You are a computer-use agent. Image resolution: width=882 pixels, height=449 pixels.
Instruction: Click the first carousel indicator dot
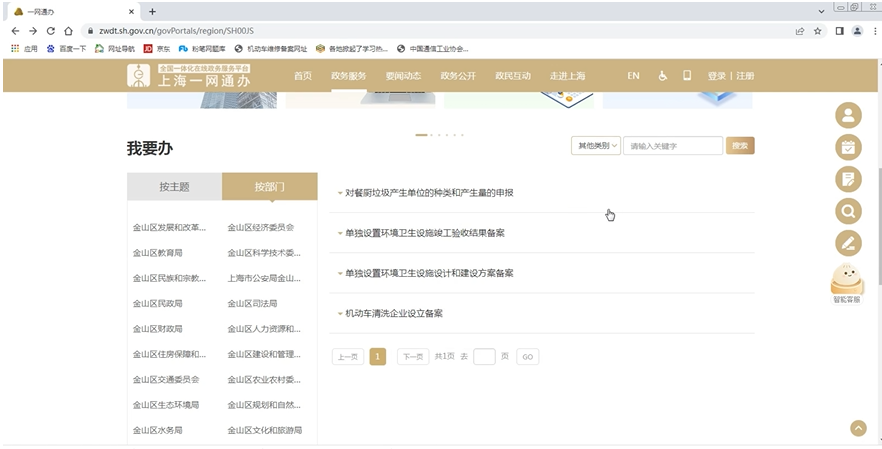[421, 135]
